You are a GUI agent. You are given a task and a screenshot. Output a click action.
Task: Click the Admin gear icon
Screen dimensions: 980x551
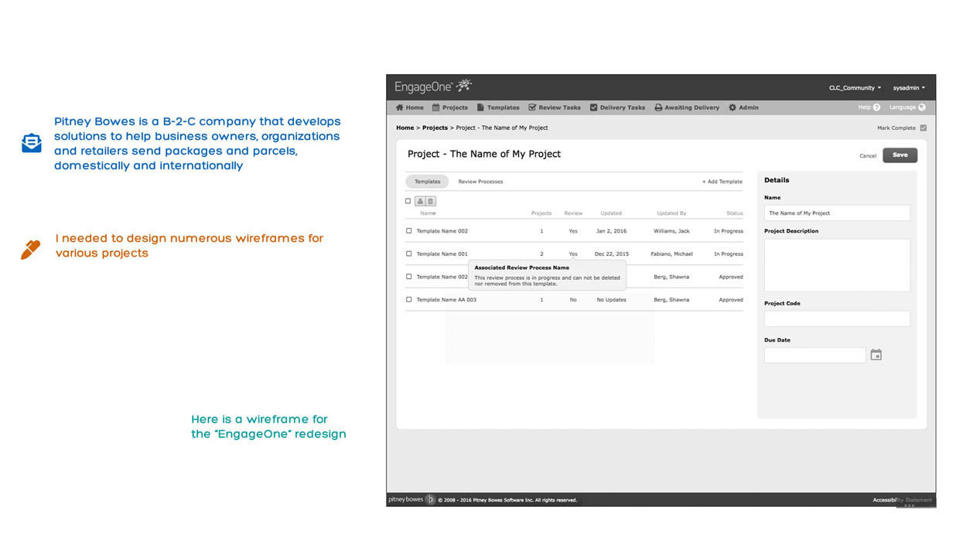click(x=732, y=107)
